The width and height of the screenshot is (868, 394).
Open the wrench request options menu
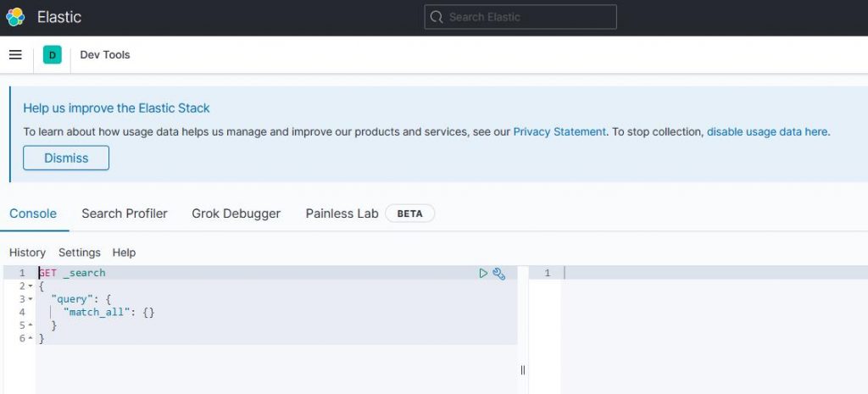(x=498, y=274)
